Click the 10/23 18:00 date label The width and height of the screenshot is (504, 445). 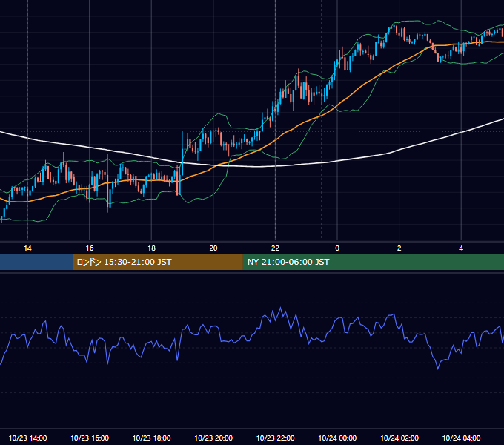(x=151, y=438)
